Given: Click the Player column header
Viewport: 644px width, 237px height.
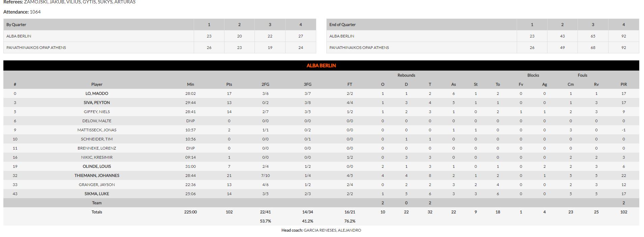Looking at the screenshot, I should (x=97, y=84).
